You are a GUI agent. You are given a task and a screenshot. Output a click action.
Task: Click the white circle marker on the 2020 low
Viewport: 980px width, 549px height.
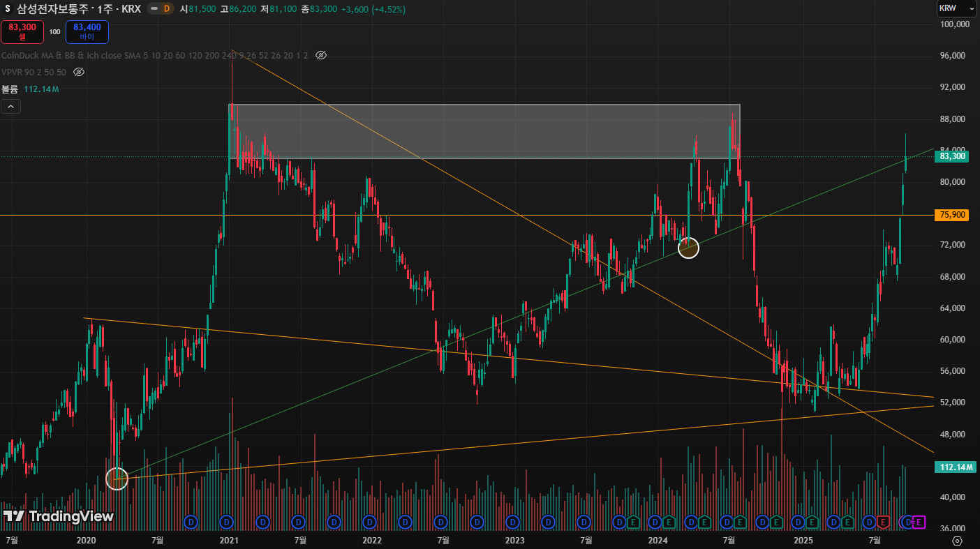click(117, 479)
